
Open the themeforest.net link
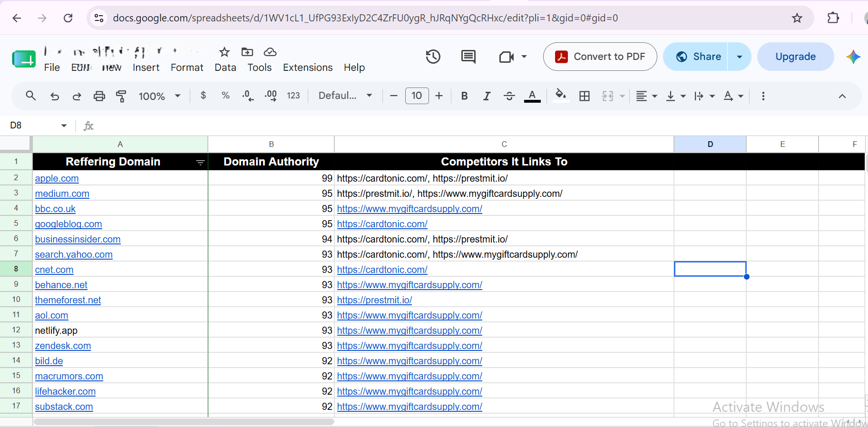click(68, 300)
